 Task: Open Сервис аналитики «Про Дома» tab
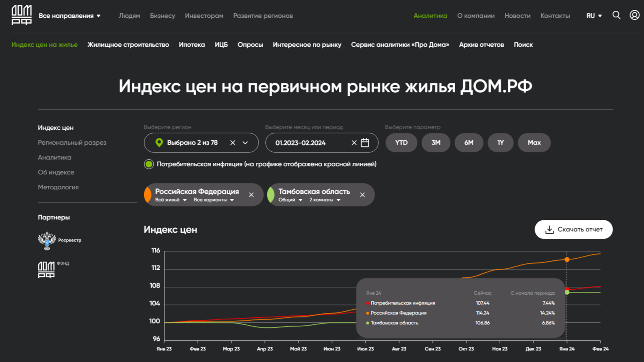pos(400,45)
